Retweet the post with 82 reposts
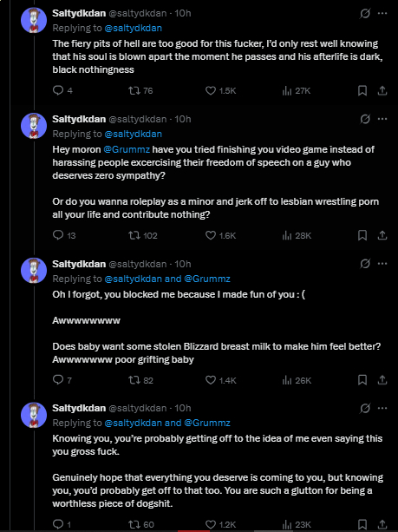 [134, 380]
